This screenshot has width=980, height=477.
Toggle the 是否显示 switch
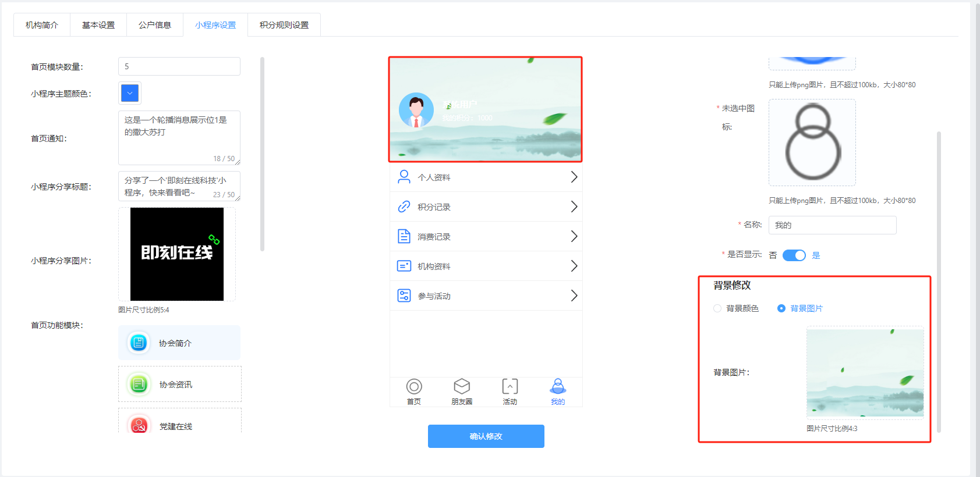click(x=794, y=255)
